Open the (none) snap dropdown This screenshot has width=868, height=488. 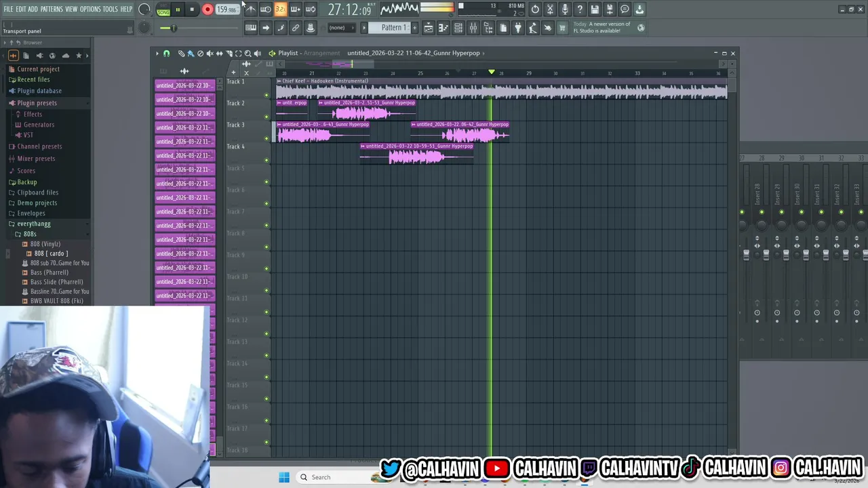(342, 28)
